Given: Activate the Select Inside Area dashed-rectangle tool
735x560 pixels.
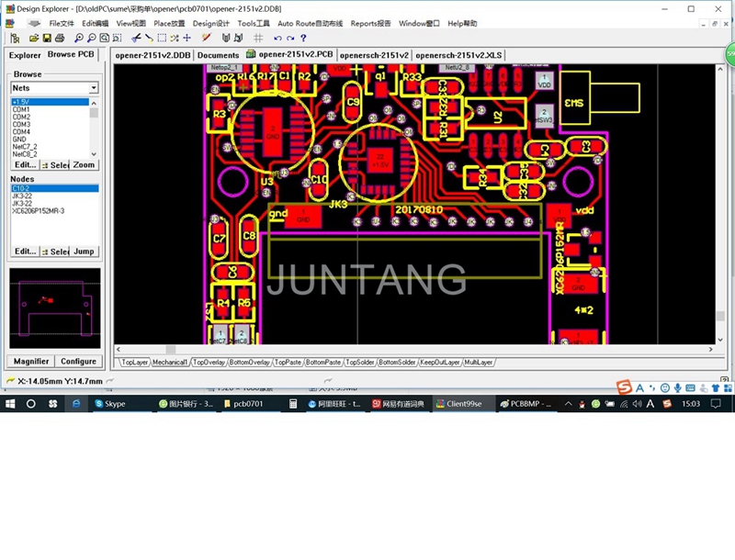Looking at the screenshot, I should point(162,38).
